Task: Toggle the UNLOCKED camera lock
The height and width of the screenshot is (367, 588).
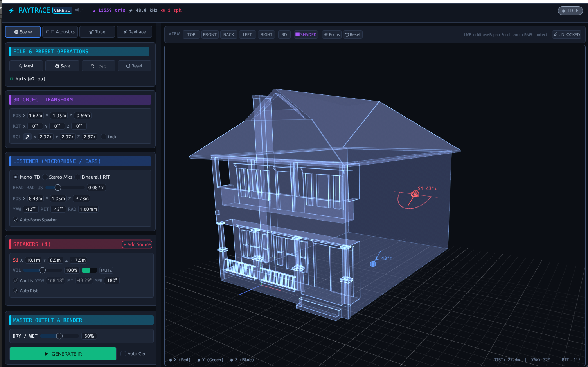Action: click(567, 34)
